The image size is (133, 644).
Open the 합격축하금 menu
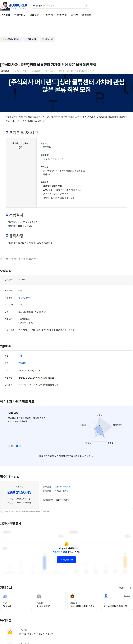pos(20,15)
